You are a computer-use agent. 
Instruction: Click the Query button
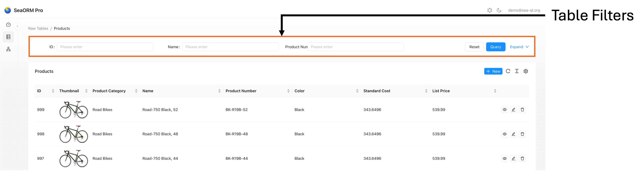click(495, 47)
